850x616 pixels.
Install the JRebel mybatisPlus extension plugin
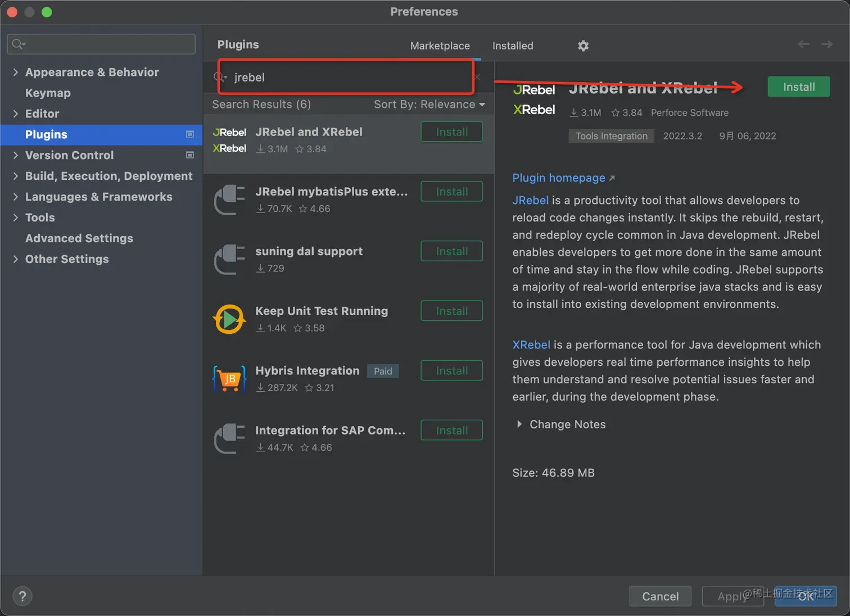point(451,192)
